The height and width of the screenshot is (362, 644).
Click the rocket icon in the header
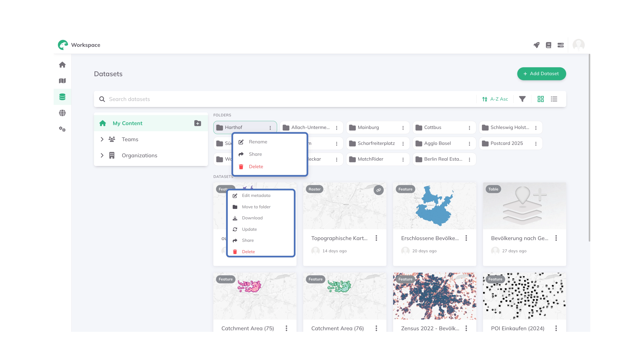tap(536, 45)
